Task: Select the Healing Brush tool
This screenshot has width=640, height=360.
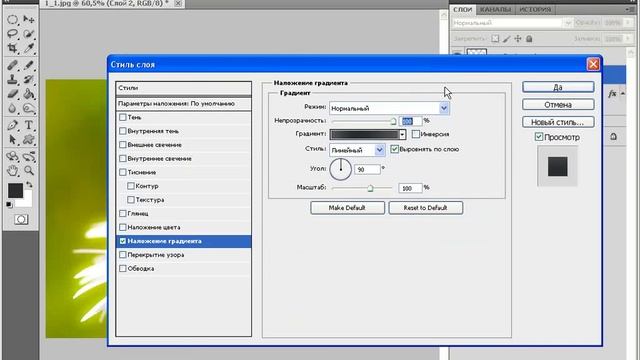Action: (12, 65)
